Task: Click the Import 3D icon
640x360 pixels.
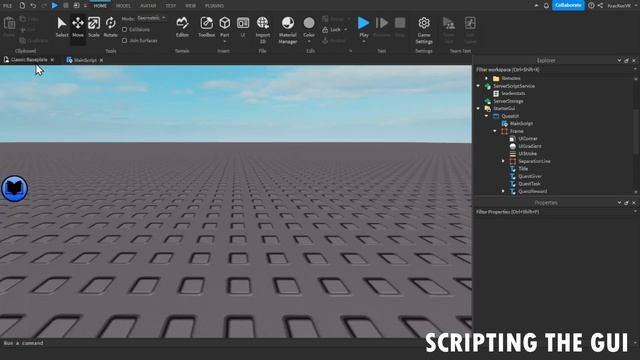Action: point(263,23)
